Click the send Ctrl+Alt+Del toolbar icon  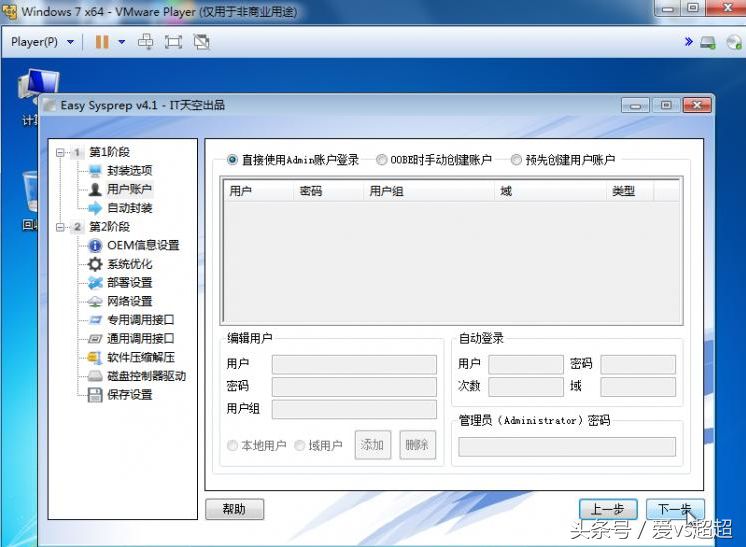pos(145,42)
